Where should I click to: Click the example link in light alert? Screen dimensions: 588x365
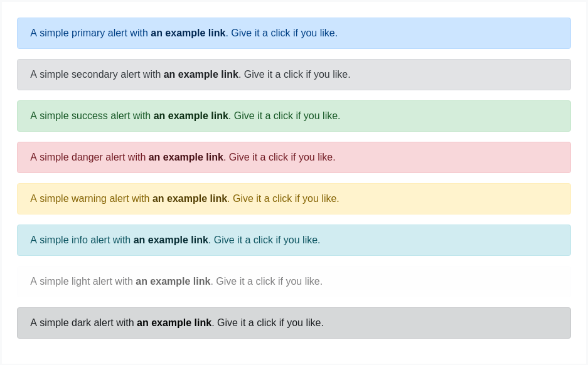pos(173,282)
